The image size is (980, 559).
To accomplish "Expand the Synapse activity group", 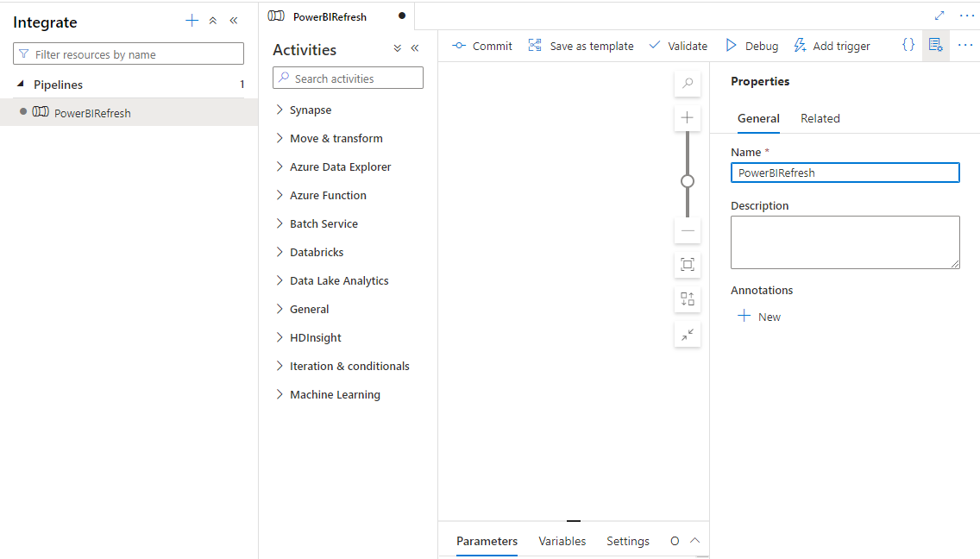I will (280, 110).
